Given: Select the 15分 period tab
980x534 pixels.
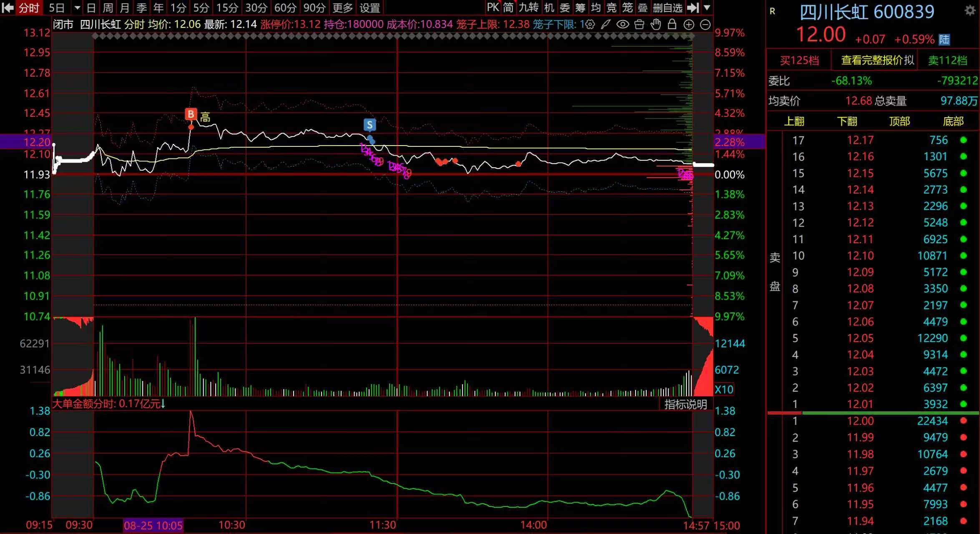Looking at the screenshot, I should click(227, 8).
